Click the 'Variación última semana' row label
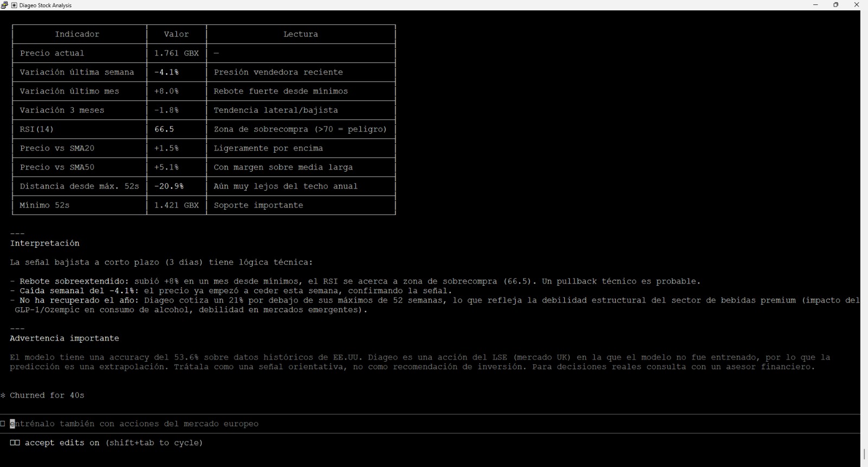The width and height of the screenshot is (868, 467). 77,72
